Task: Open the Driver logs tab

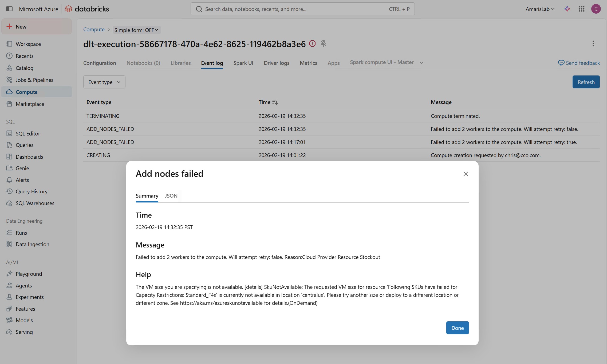Action: (276, 63)
